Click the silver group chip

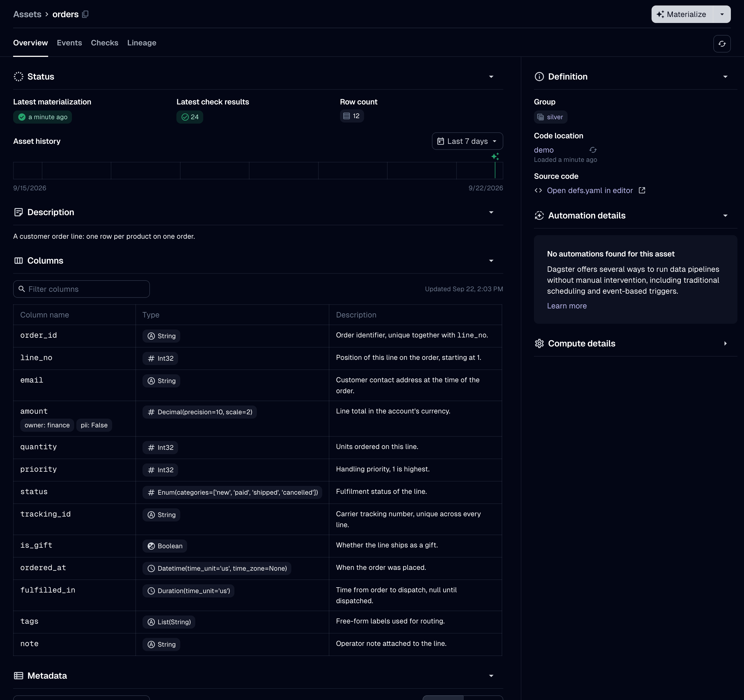point(551,117)
